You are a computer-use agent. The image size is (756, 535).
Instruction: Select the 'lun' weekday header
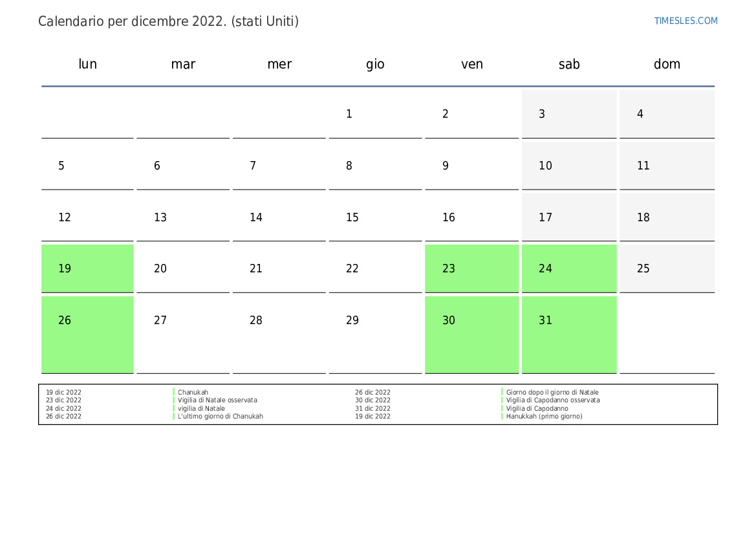pos(88,64)
